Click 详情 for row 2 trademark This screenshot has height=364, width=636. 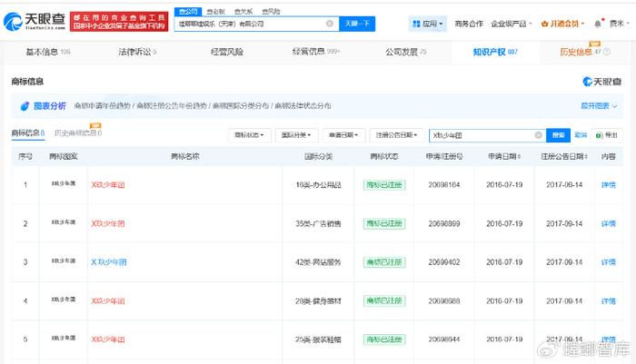[609, 223]
